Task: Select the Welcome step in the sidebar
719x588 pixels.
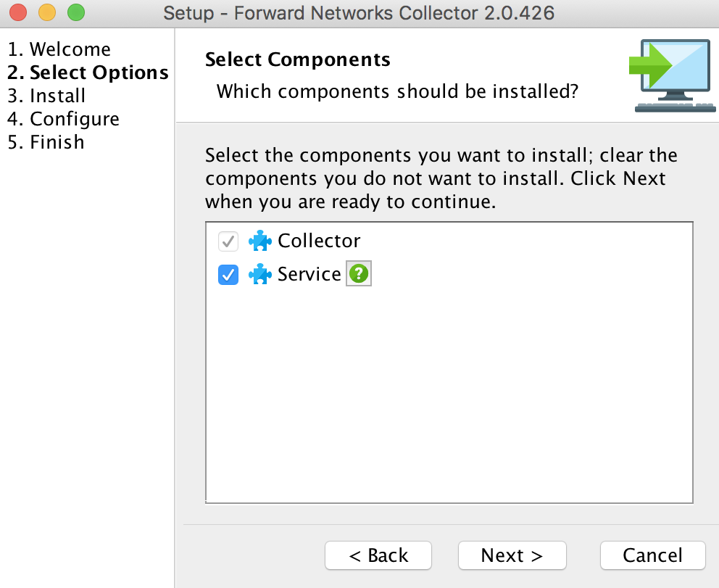Action: click(59, 49)
